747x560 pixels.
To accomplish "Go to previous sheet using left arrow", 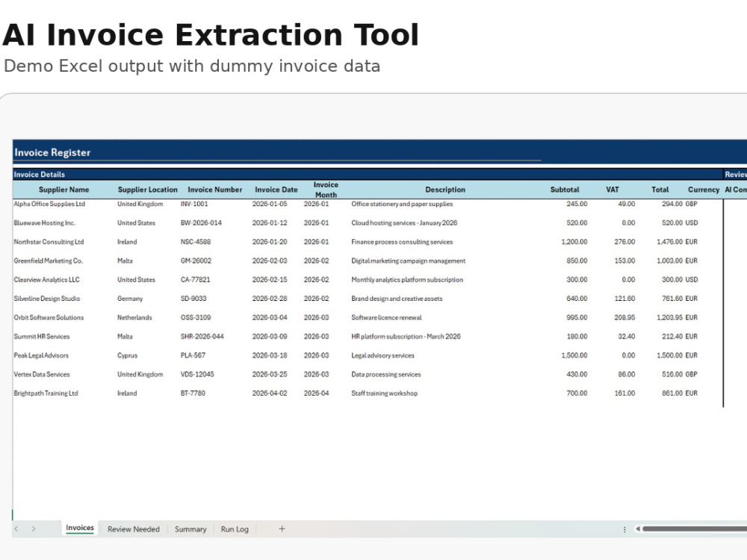I will [x=16, y=529].
